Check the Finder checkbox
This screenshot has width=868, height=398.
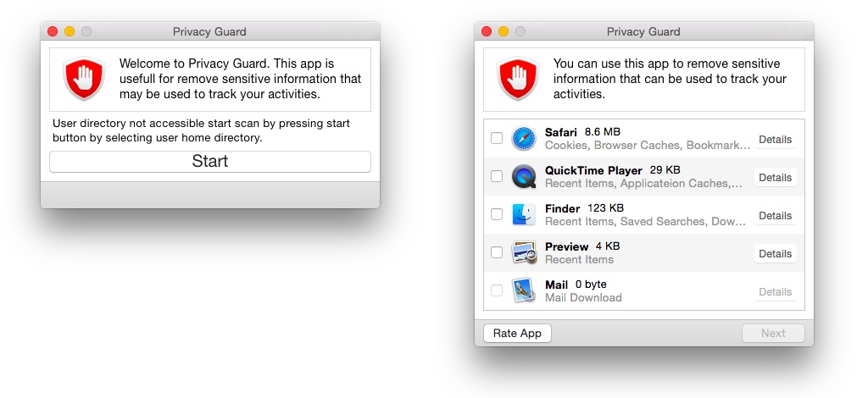point(497,215)
